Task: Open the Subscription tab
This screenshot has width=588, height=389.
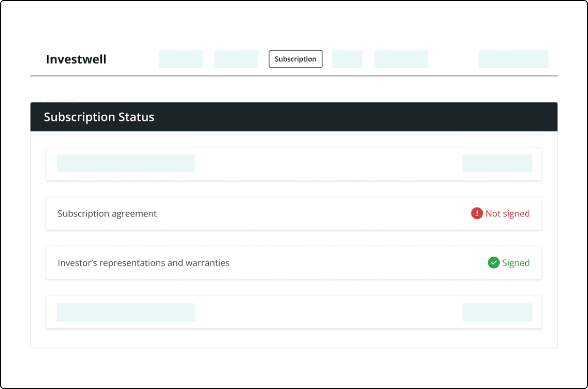Action: click(295, 59)
